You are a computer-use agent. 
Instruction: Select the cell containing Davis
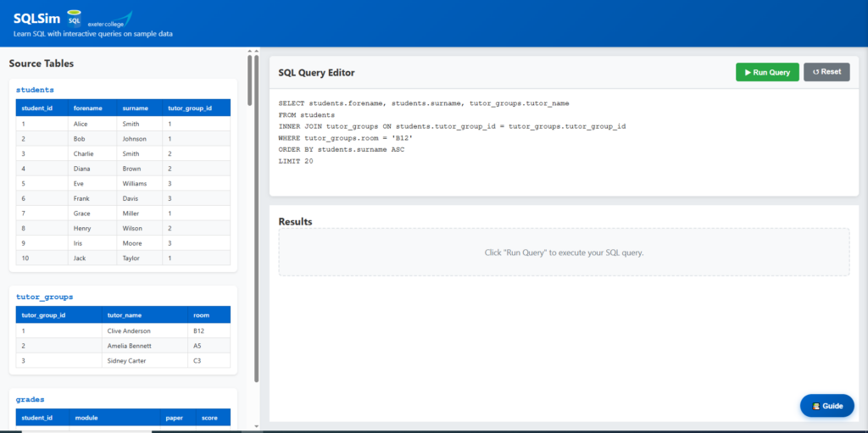tap(140, 199)
